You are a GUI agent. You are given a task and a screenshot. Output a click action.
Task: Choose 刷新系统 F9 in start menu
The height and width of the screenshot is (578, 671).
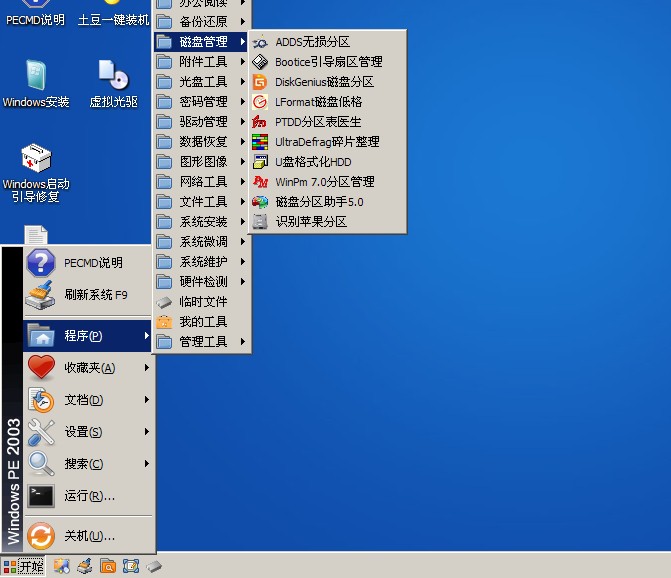coord(88,295)
